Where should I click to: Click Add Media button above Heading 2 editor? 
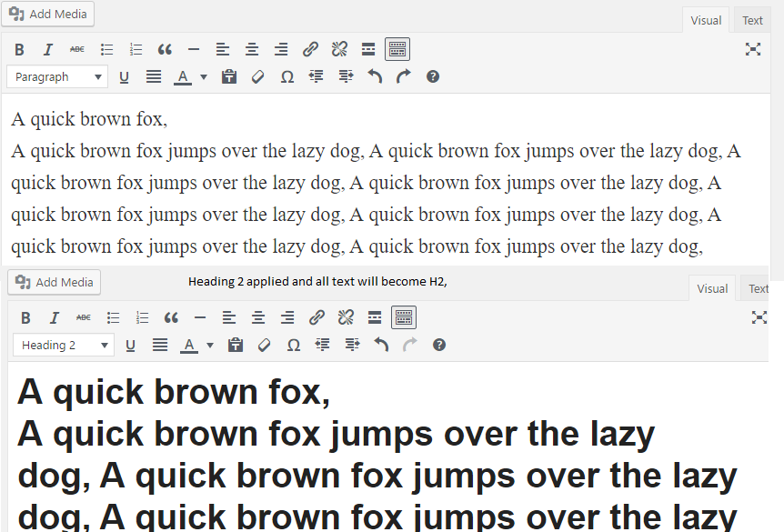(55, 282)
